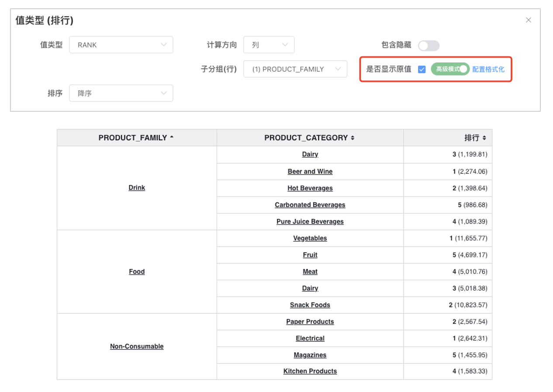Close the 值类型 (排行) dialog
553x392 pixels.
click(528, 20)
